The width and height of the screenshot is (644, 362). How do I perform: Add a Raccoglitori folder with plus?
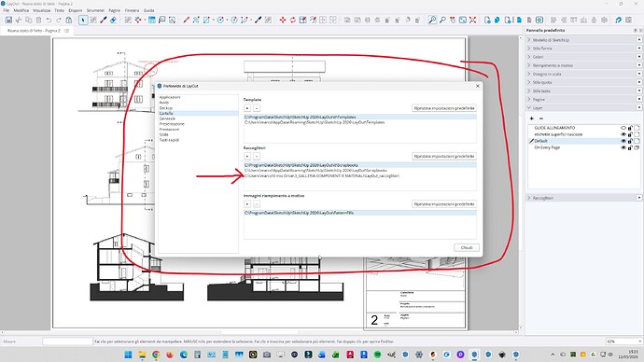[x=246, y=156]
